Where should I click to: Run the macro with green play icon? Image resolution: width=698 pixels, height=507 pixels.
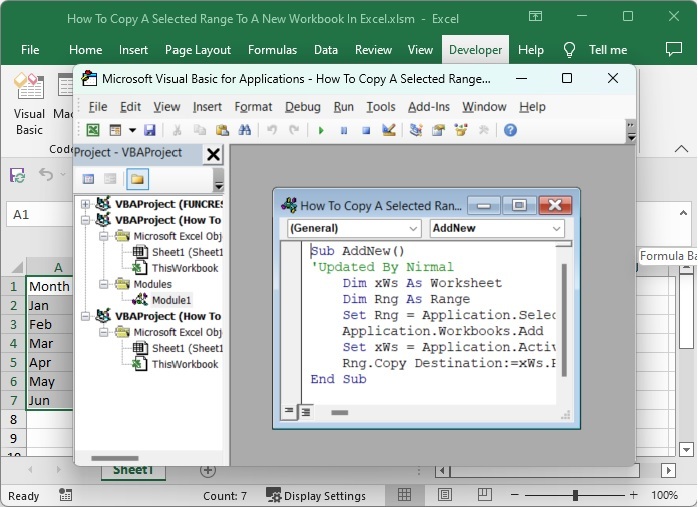[321, 130]
